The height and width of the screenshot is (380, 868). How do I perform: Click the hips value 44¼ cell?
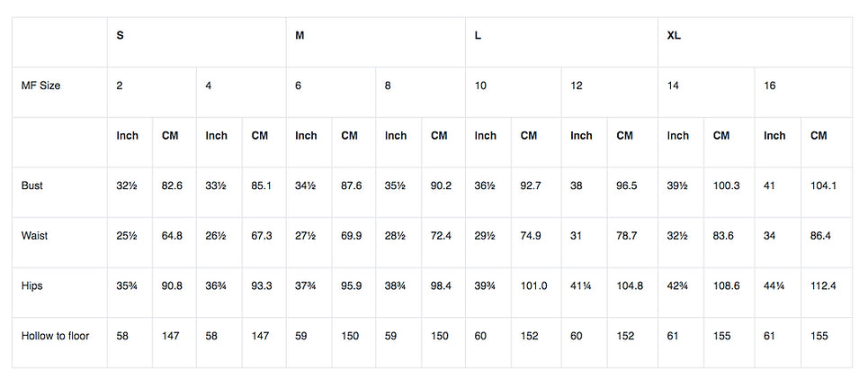[x=778, y=293]
